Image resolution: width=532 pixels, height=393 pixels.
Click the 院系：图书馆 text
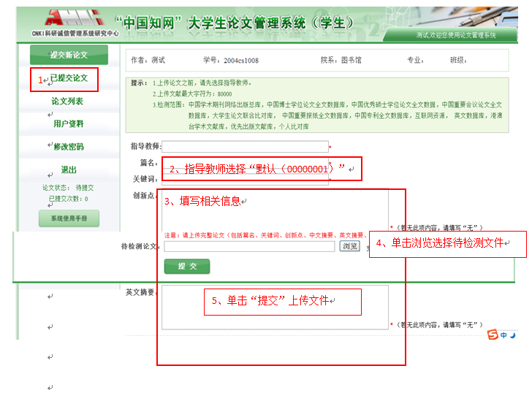[x=341, y=60]
